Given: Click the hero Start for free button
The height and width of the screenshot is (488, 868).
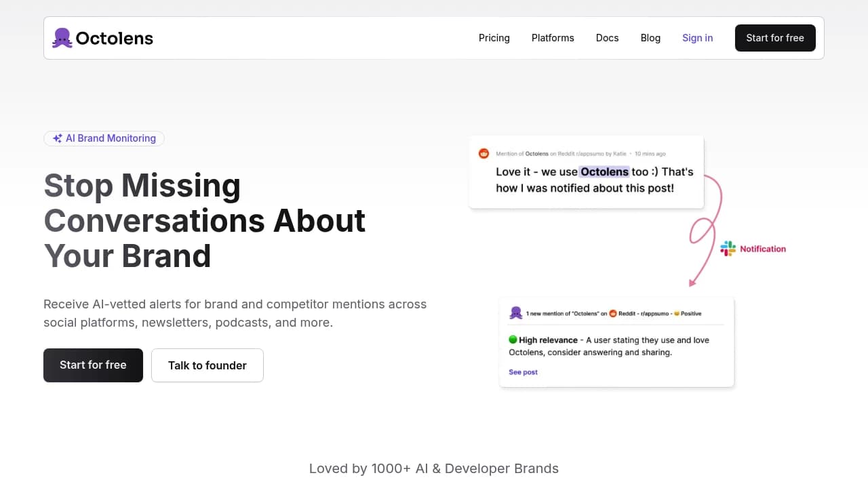Looking at the screenshot, I should coord(93,365).
